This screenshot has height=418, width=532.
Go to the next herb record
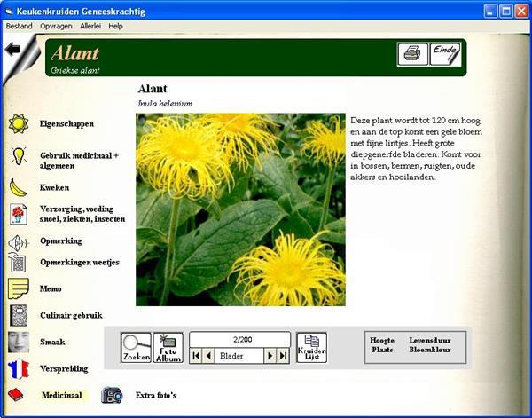pos(270,356)
